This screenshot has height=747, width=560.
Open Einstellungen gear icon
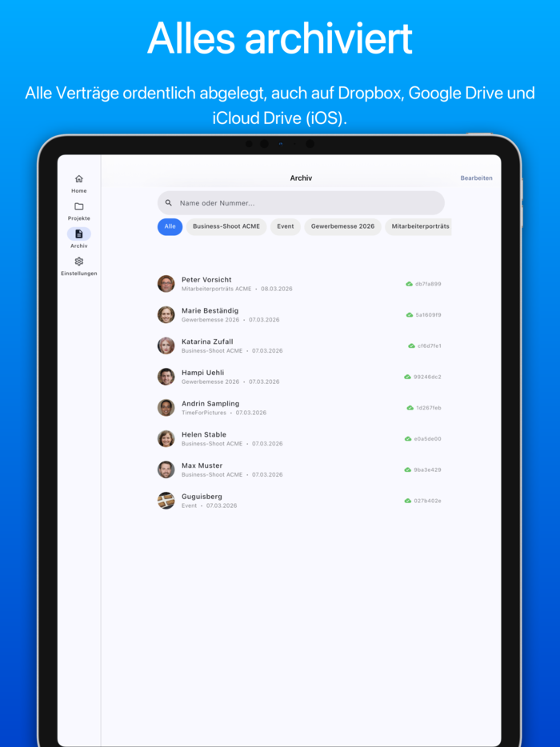(x=78, y=262)
